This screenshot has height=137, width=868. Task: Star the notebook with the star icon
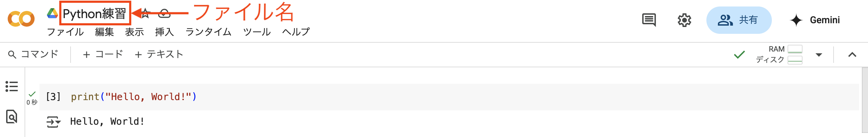[146, 13]
